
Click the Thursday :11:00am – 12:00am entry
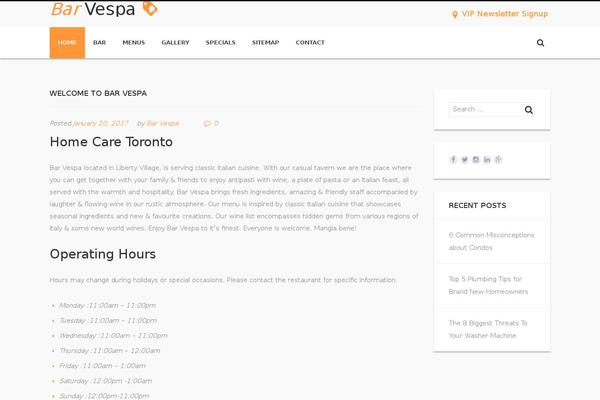[x=110, y=351]
